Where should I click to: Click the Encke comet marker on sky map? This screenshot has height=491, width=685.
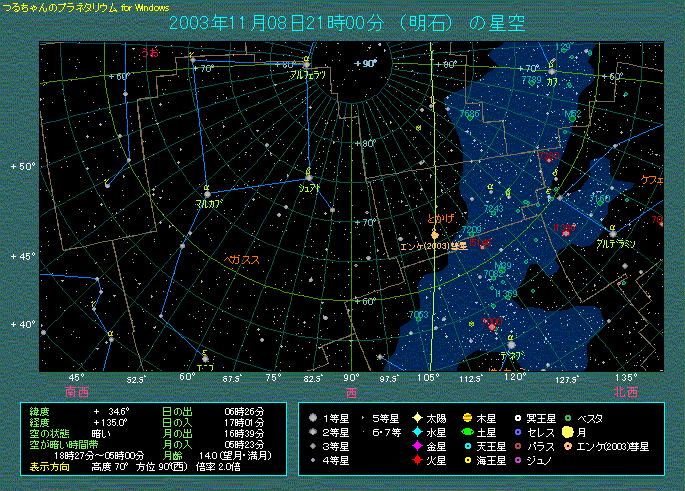coord(435,235)
